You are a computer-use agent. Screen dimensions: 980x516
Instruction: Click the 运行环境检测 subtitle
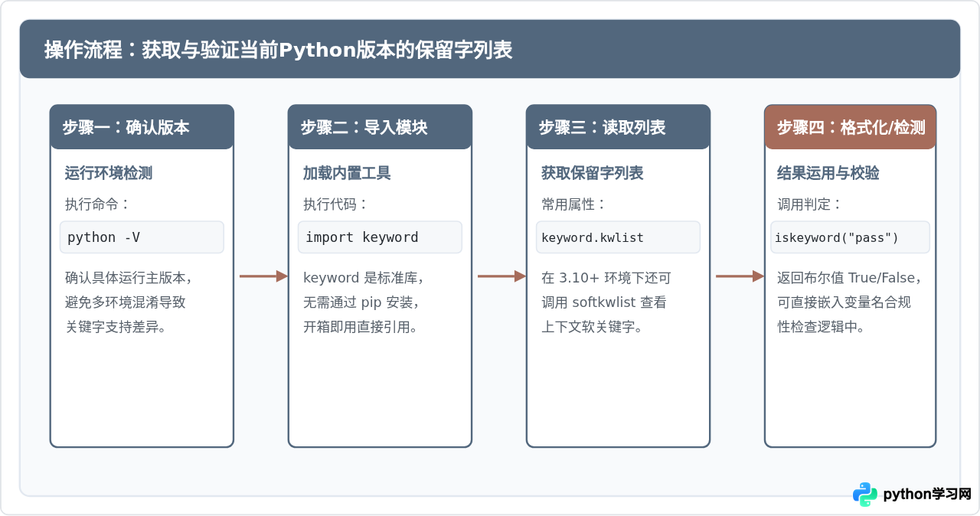click(x=109, y=173)
